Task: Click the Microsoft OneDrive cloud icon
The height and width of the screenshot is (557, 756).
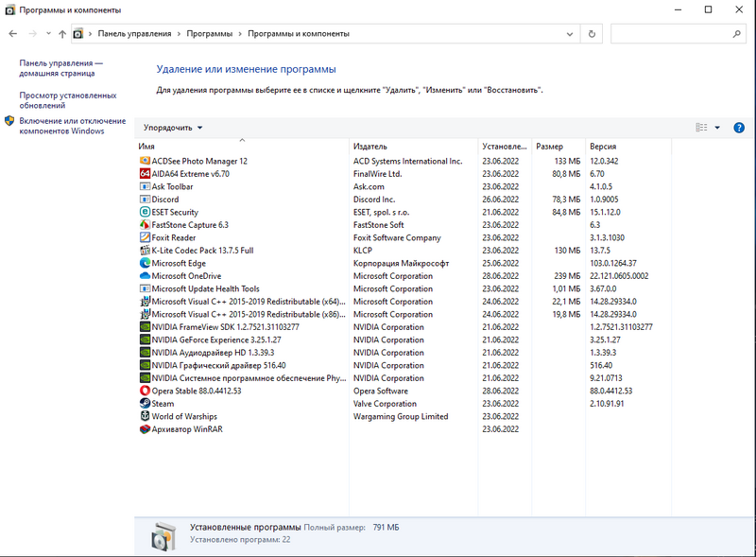Action: pyautogui.click(x=145, y=275)
